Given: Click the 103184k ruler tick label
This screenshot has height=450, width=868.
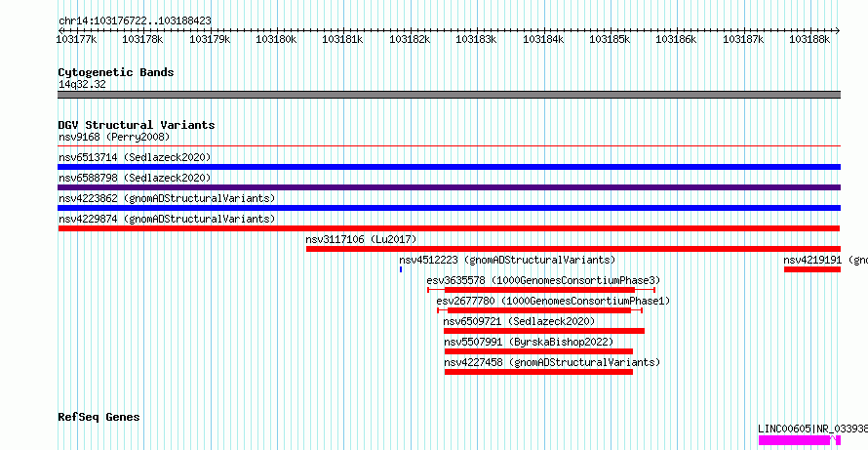Looking at the screenshot, I should [x=543, y=39].
